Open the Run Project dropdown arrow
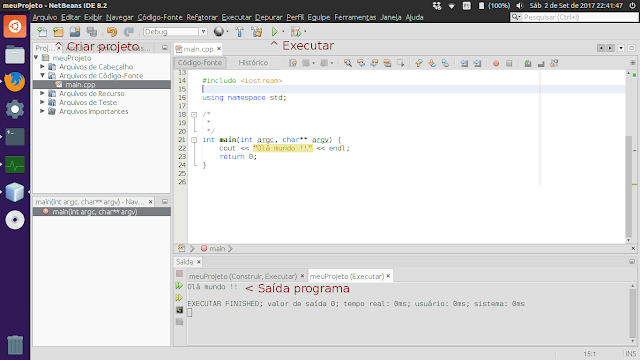This screenshot has height=360, width=640. (x=283, y=32)
